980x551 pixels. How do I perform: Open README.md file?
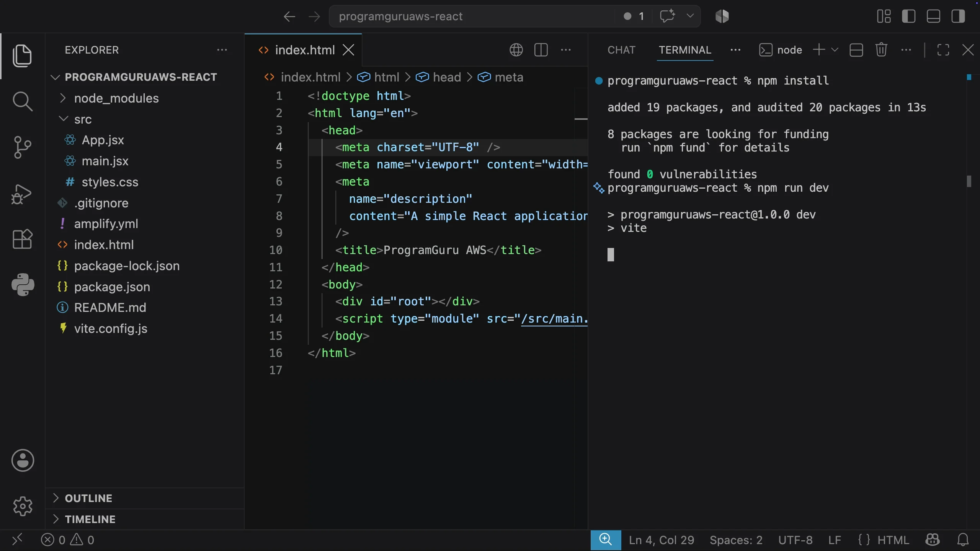145,308
